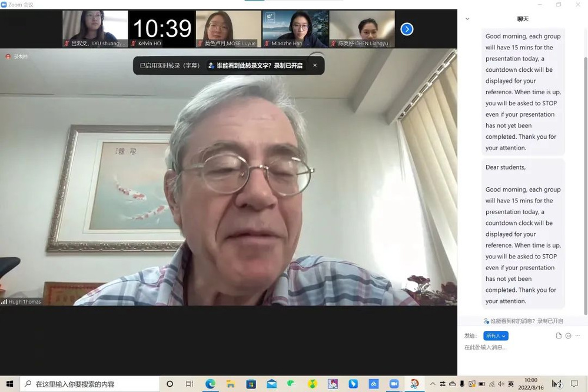The width and height of the screenshot is (588, 392).
Task: Open the Microsoft Edge taskbar icon
Action: (x=210, y=384)
